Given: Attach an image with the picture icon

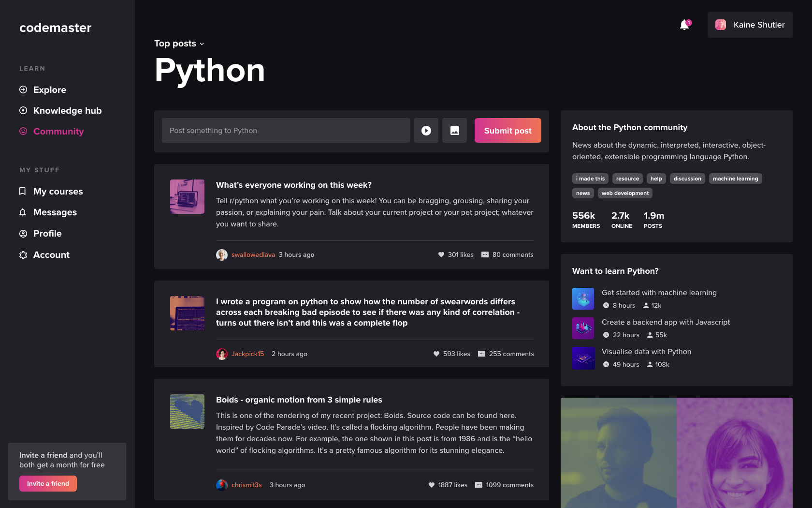Looking at the screenshot, I should click(x=455, y=131).
